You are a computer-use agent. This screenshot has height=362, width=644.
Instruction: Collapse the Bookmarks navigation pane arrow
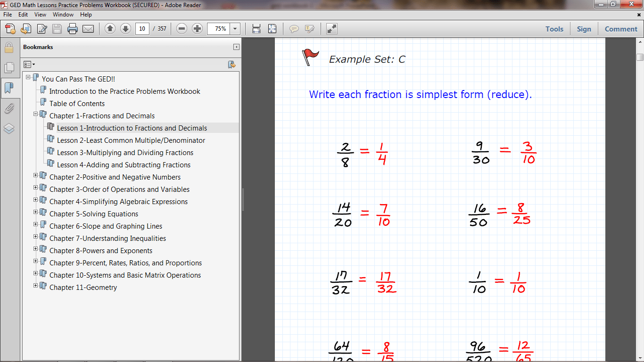point(236,47)
